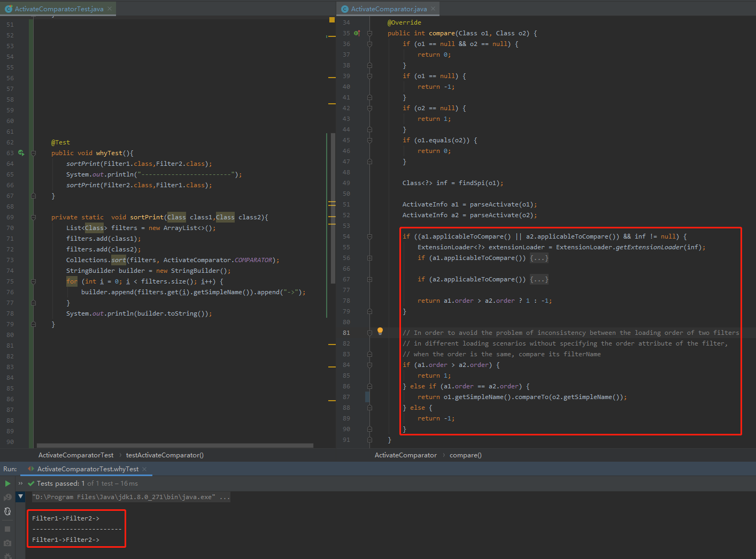
Task: Switch to ActivateComparator.java editor tab
Action: [389, 9]
